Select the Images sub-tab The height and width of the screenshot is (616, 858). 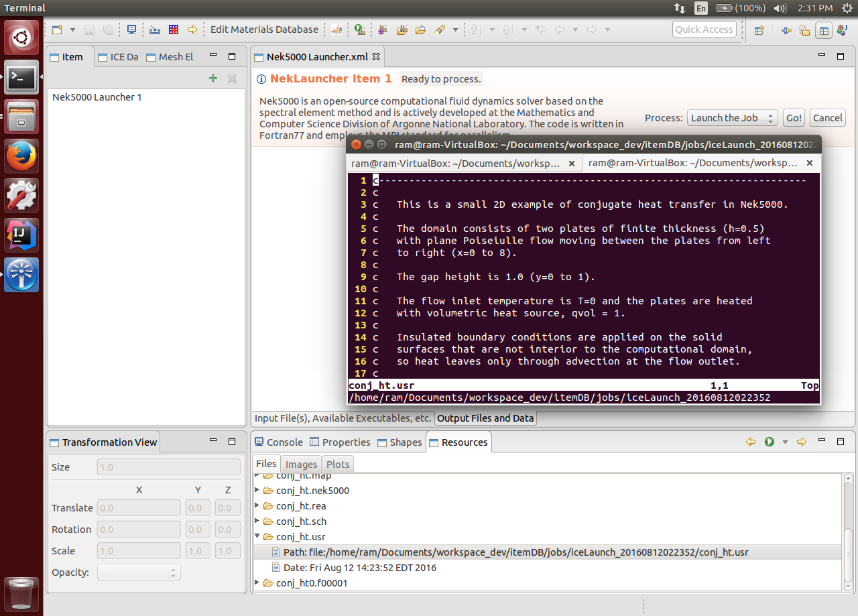point(301,464)
